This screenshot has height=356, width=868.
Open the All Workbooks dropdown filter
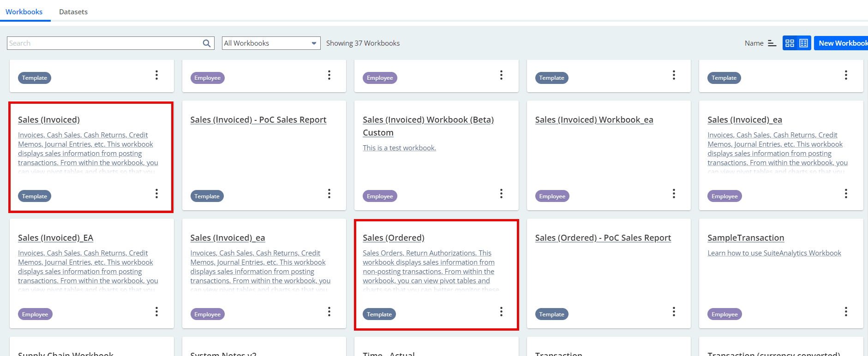pyautogui.click(x=271, y=43)
